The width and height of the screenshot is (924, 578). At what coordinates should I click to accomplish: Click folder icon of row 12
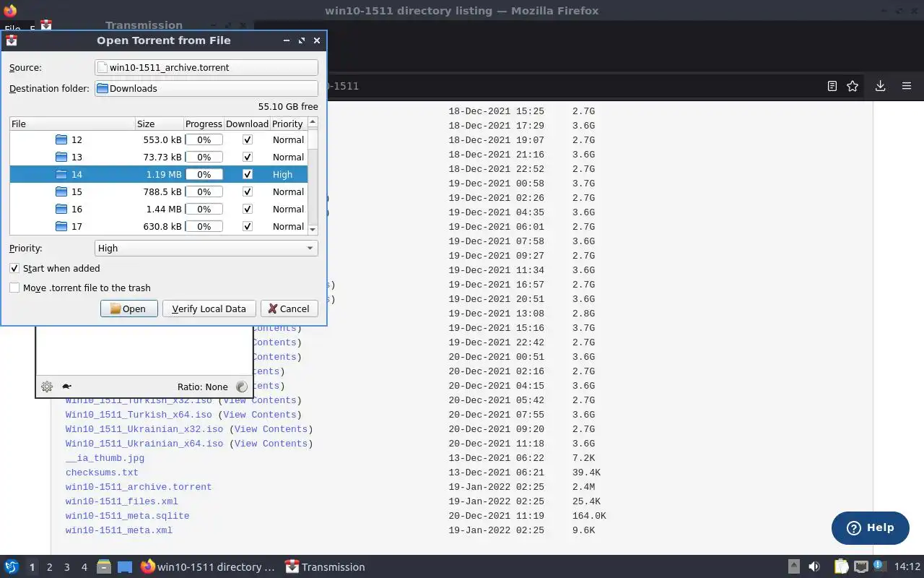pos(61,139)
